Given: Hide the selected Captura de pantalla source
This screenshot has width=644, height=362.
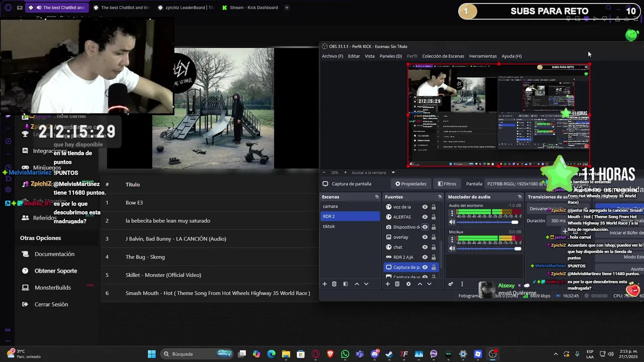Looking at the screenshot, I should click(x=425, y=267).
